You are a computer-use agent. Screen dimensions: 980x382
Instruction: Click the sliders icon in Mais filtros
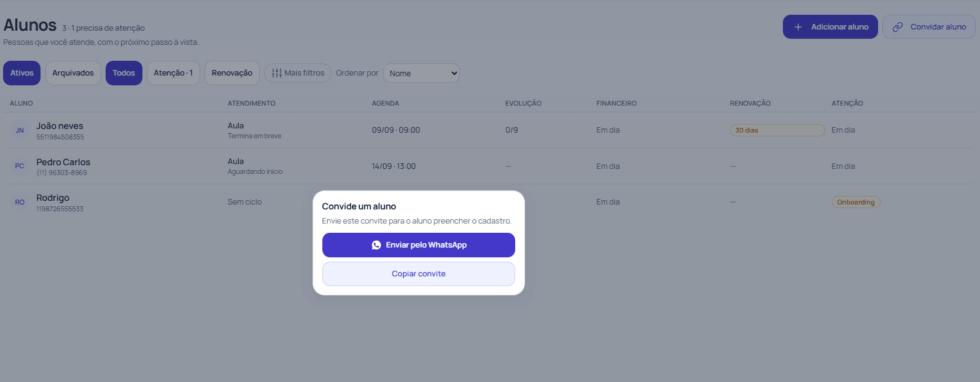tap(277, 73)
